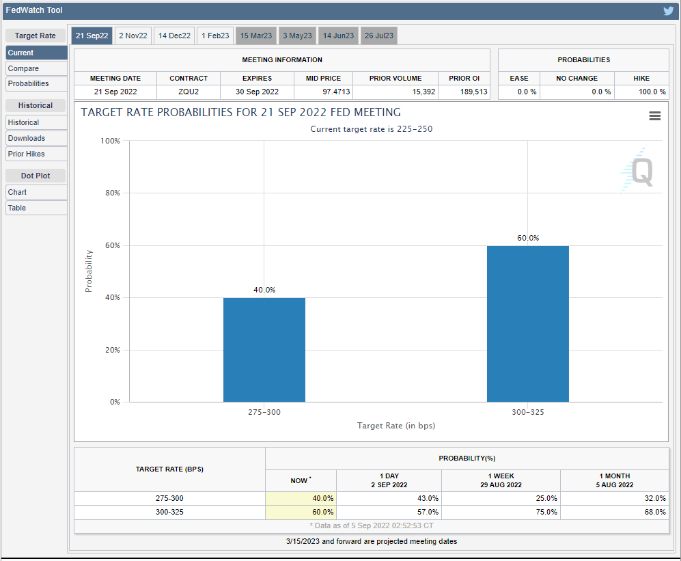Click the 32.0% one-month probability cell

[x=615, y=498]
